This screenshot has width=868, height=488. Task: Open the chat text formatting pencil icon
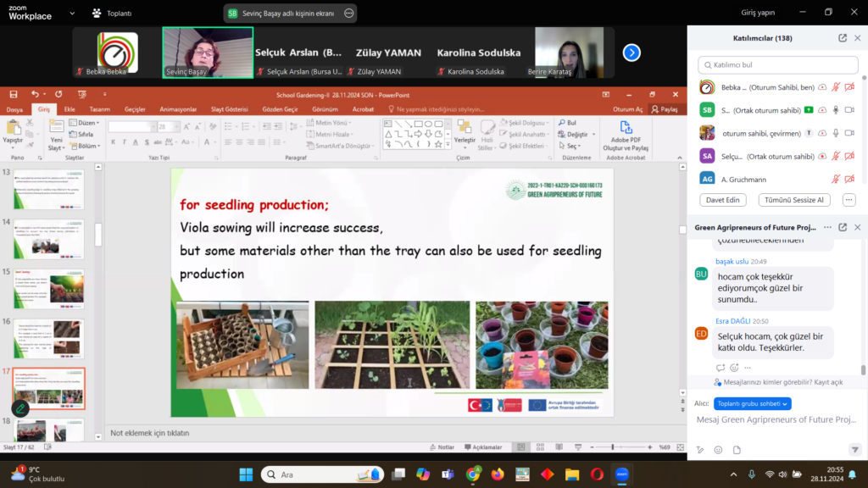(x=700, y=450)
